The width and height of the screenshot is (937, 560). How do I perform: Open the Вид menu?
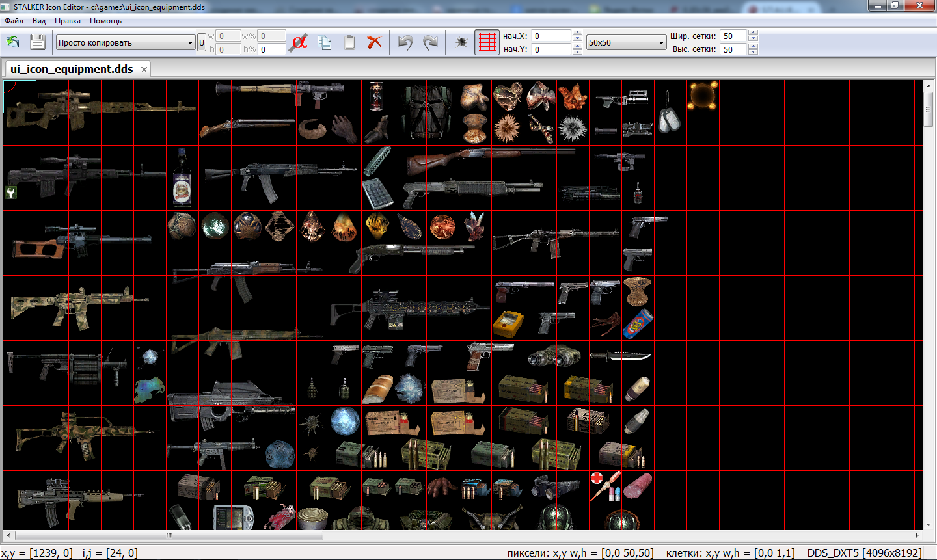coord(39,21)
